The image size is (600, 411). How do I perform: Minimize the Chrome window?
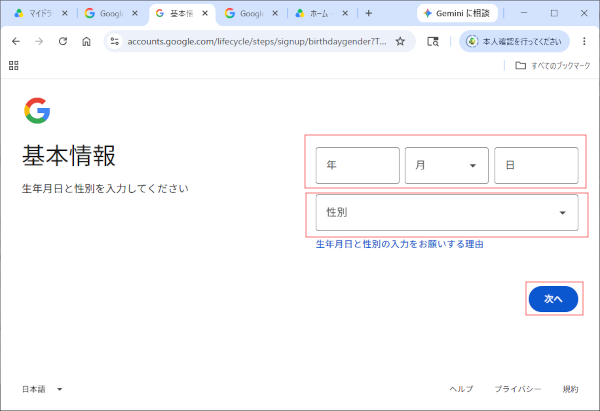[x=524, y=13]
